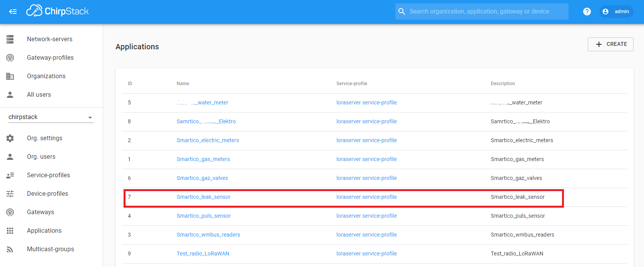This screenshot has height=267, width=644.
Task: Open the admin user menu
Action: (x=616, y=12)
